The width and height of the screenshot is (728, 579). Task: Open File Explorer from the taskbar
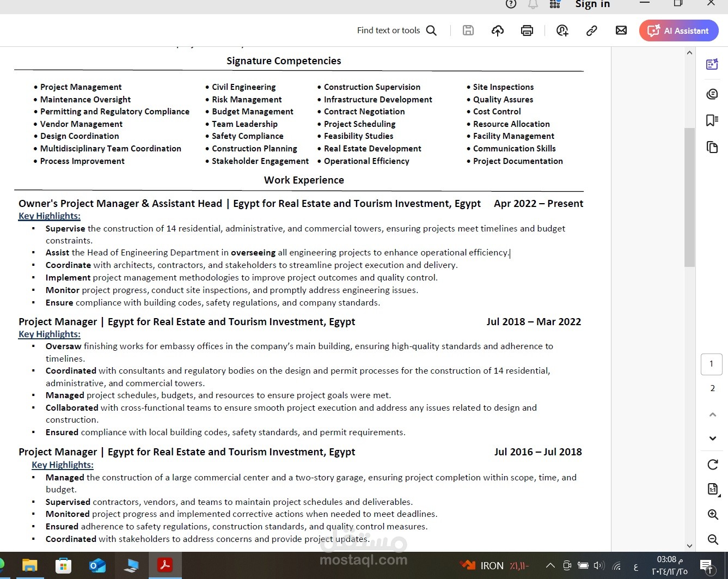pos(29,565)
